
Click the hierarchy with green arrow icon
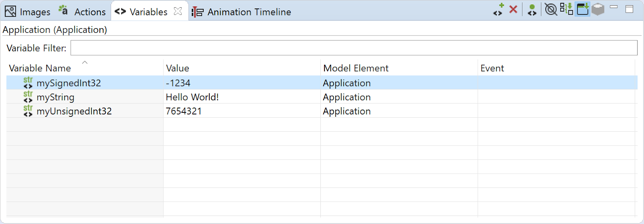point(566,9)
